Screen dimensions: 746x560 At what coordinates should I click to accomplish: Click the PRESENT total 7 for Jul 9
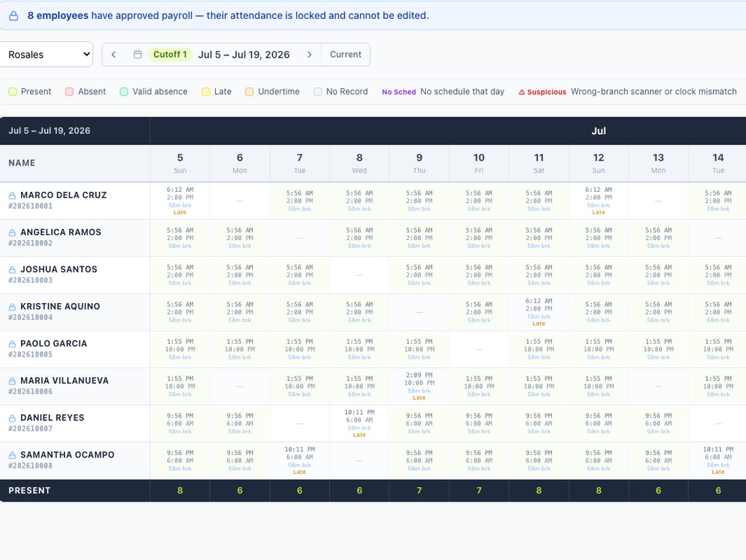(419, 491)
